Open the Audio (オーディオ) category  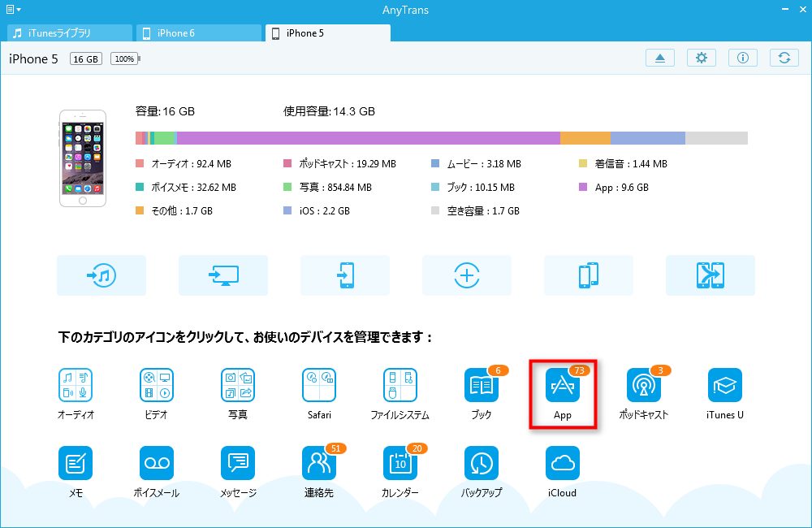click(x=76, y=385)
